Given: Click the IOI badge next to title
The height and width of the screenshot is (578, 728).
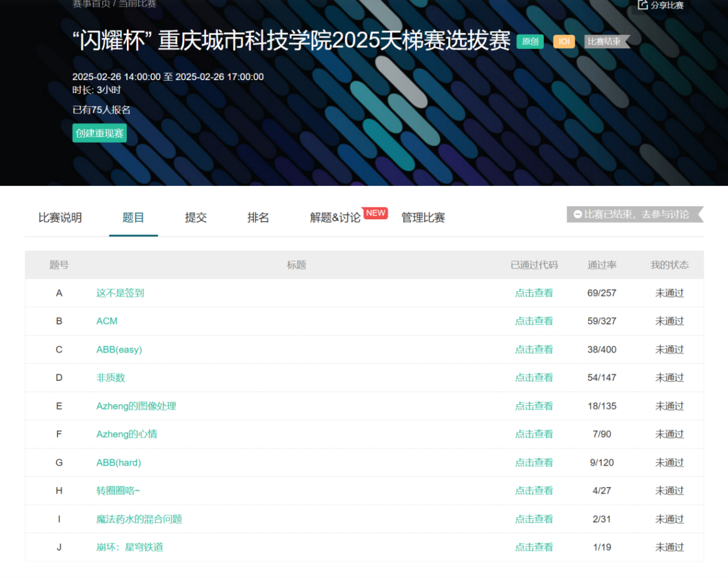Looking at the screenshot, I should coord(563,42).
